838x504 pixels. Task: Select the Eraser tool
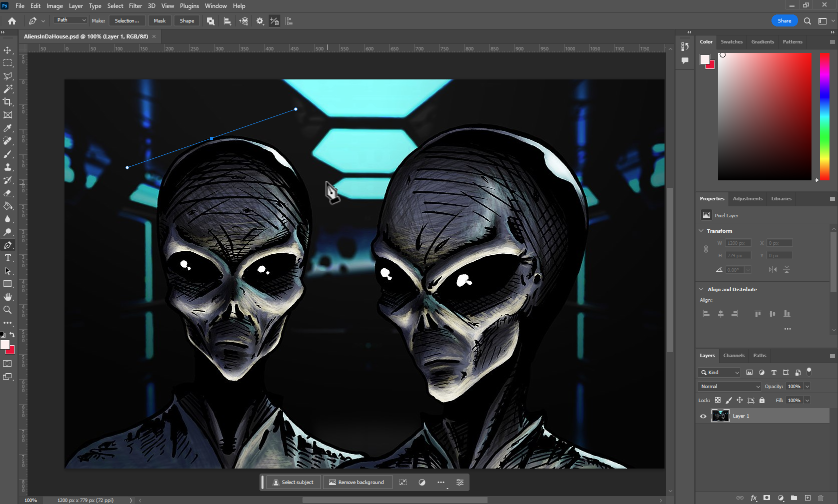point(7,193)
